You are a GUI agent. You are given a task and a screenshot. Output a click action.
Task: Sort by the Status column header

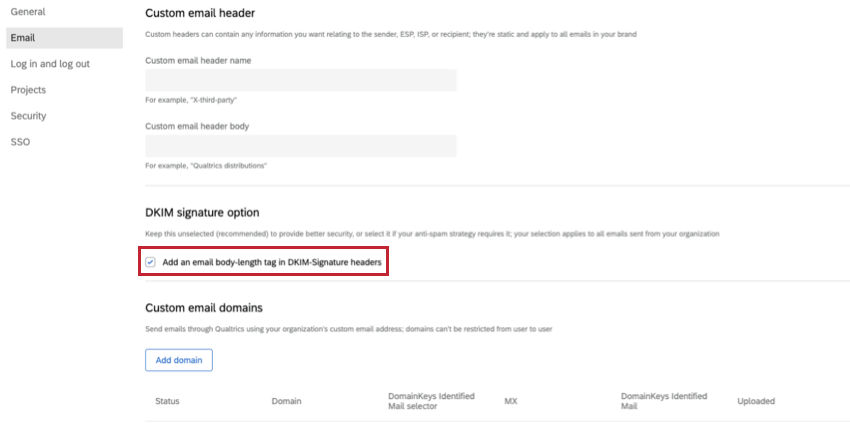[x=167, y=401]
